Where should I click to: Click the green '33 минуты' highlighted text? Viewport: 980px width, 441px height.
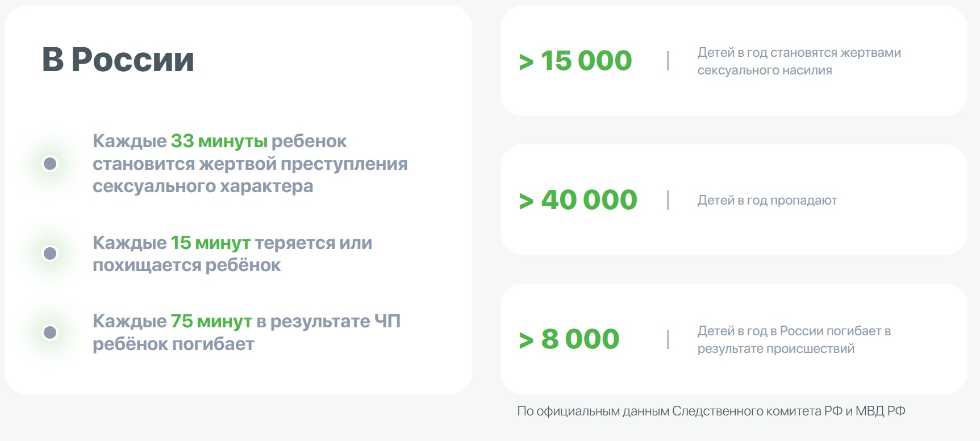(219, 141)
